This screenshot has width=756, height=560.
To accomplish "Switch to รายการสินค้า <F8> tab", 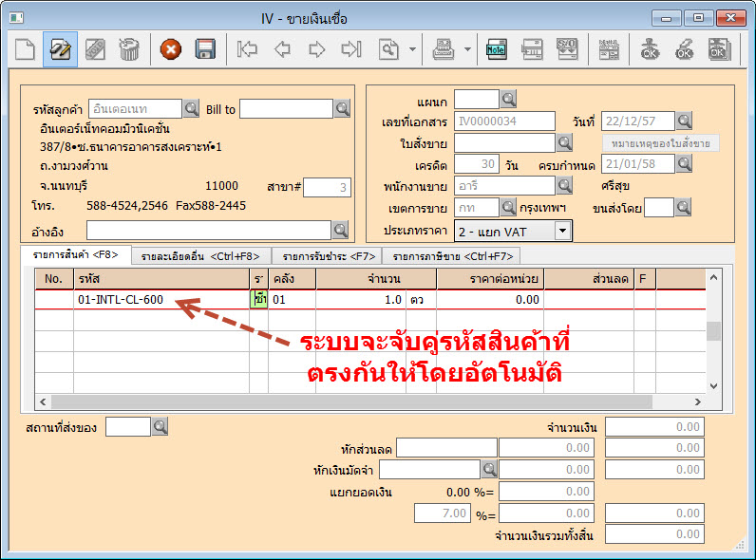I will pyautogui.click(x=76, y=255).
